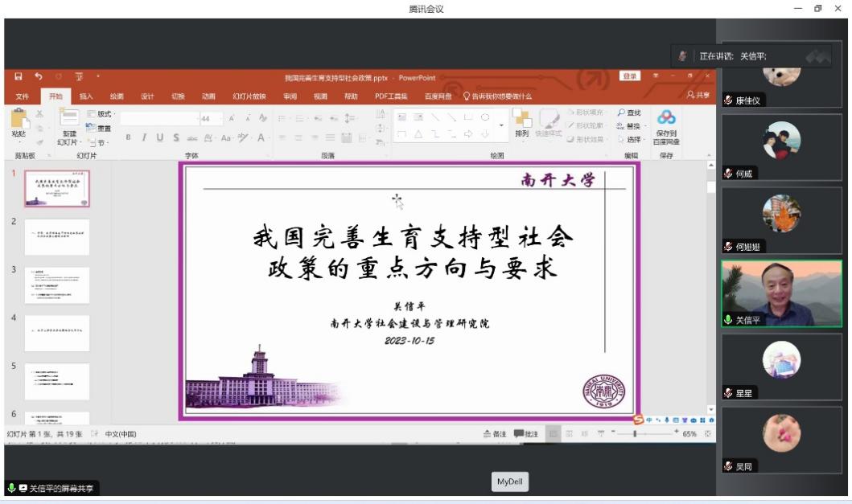Click the Undo arrow icon
This screenshot has width=852, height=504.
pyautogui.click(x=38, y=77)
